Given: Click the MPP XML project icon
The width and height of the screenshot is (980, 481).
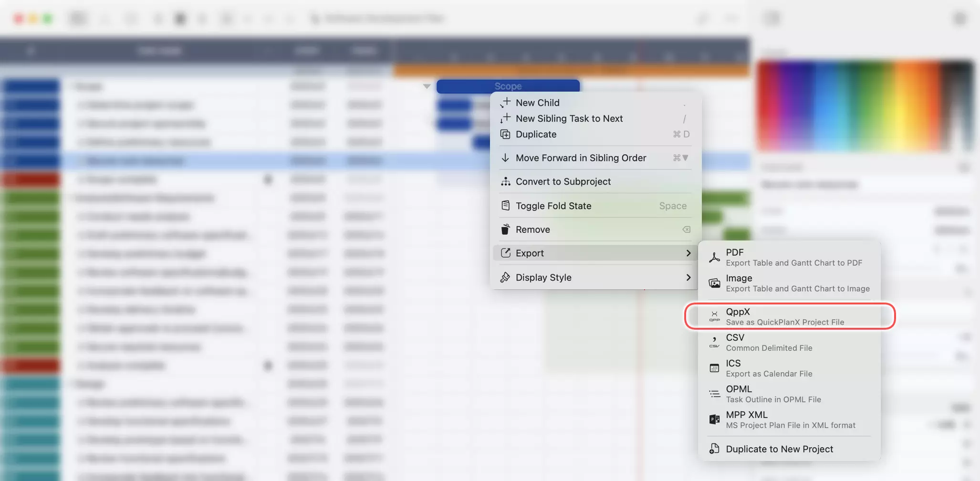Looking at the screenshot, I should coord(714,419).
